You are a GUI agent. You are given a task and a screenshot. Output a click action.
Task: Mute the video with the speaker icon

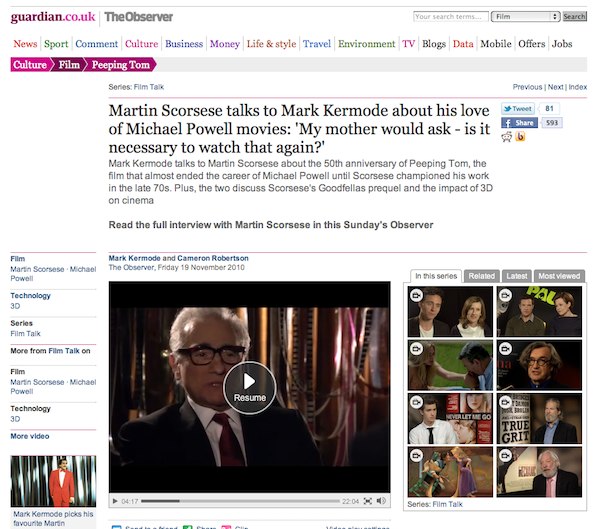coord(381,501)
